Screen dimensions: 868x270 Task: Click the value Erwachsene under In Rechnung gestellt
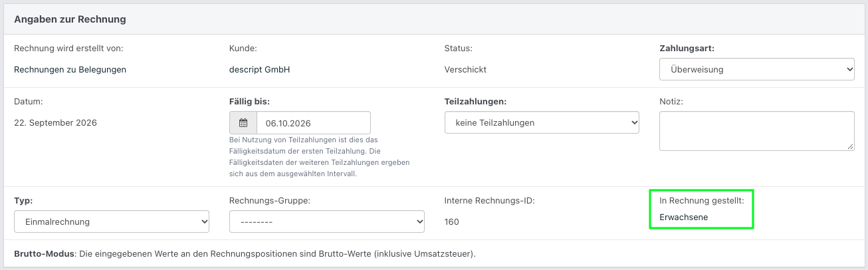click(x=683, y=217)
